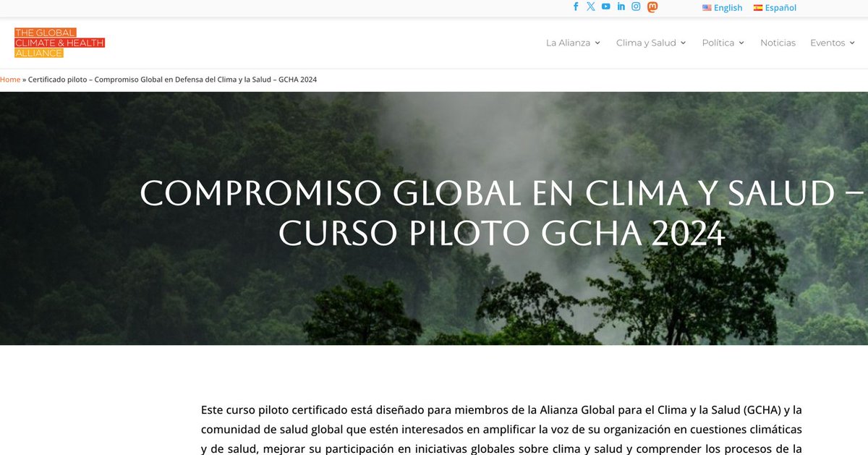Expand the Clima y Salud dropdown chevron

pyautogui.click(x=684, y=43)
